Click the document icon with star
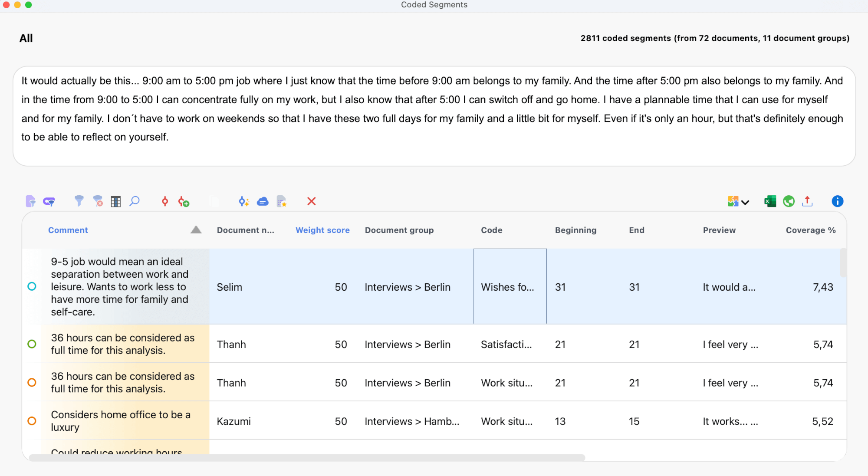This screenshot has width=868, height=476. 281,201
